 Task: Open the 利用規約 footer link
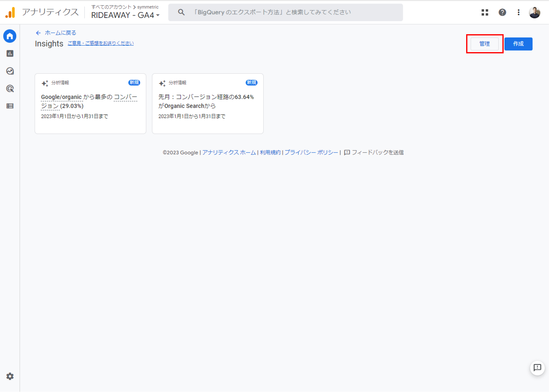(x=270, y=153)
